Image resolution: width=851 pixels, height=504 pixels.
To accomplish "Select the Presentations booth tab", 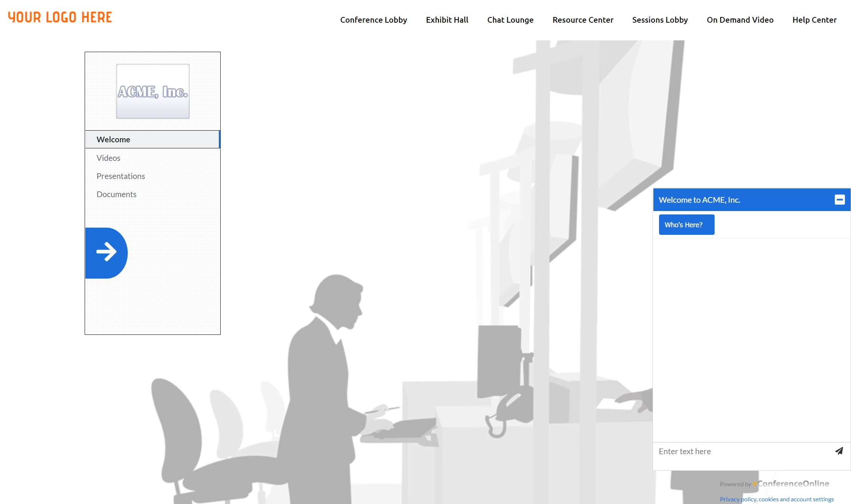I will click(153, 176).
